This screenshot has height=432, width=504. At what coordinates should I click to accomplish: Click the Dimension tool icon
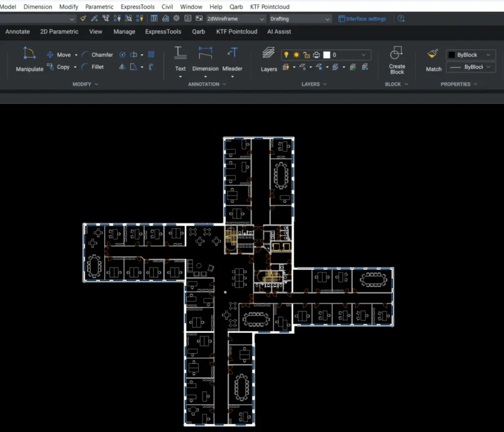pyautogui.click(x=205, y=53)
